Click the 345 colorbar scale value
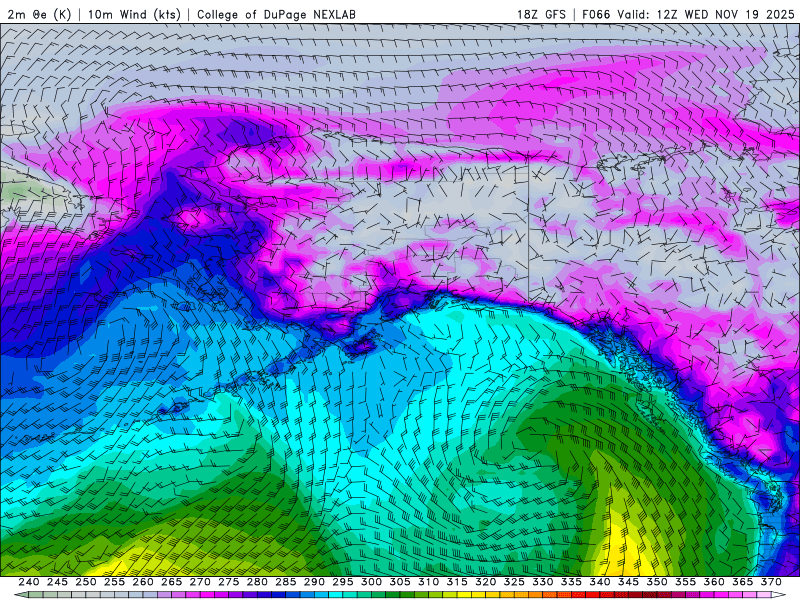 629,582
